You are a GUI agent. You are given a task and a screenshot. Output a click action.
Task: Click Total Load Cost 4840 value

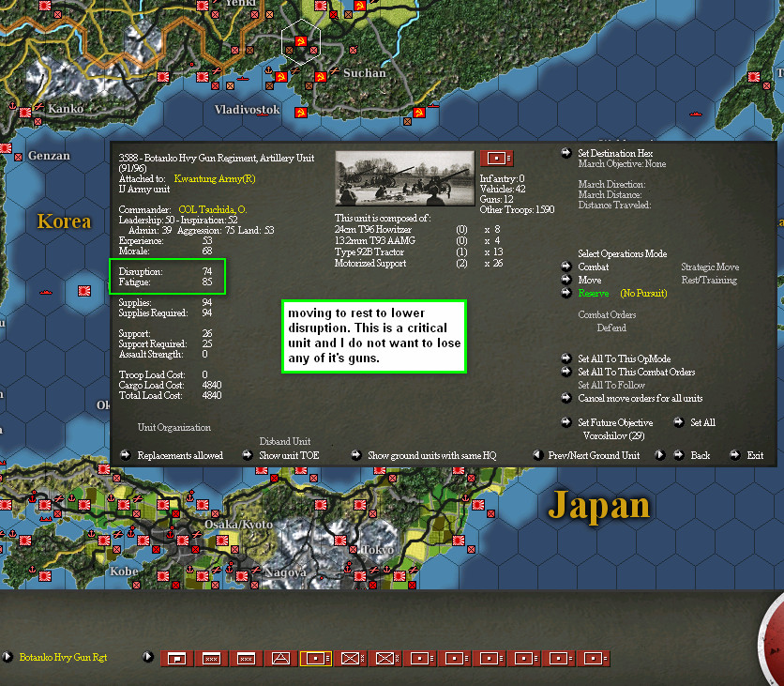[x=212, y=395]
